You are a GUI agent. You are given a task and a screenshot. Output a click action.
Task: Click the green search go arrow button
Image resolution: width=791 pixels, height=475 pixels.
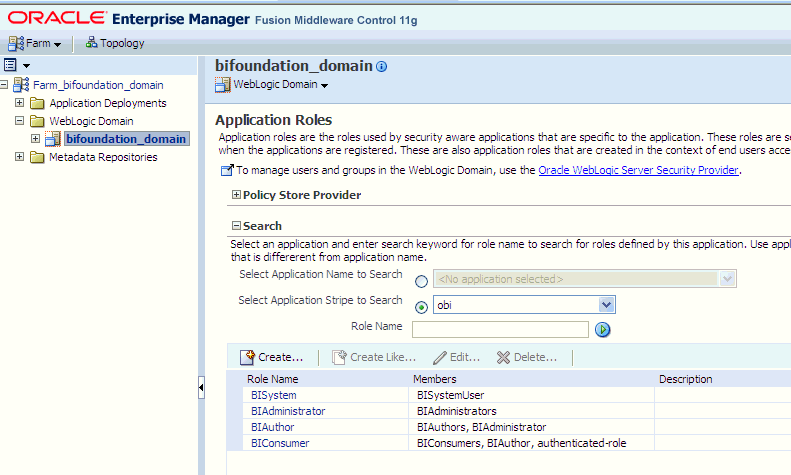tap(602, 330)
